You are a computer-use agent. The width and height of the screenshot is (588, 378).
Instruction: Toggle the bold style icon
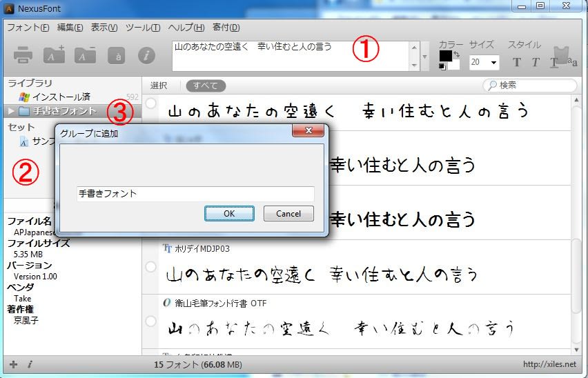coord(516,62)
